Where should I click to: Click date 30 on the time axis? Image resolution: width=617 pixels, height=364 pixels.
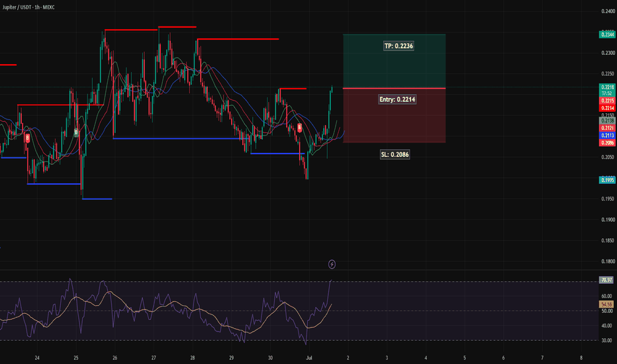[270, 357]
